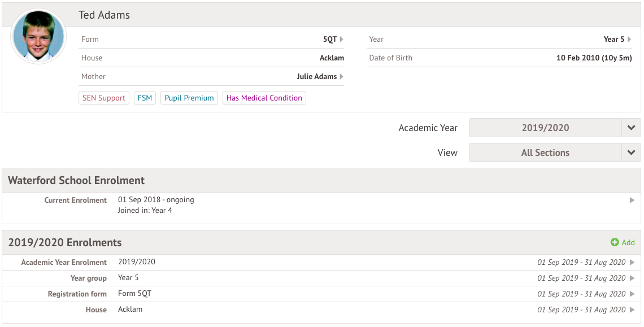Click the green Add plus icon
The width and height of the screenshot is (644, 327).
615,242
